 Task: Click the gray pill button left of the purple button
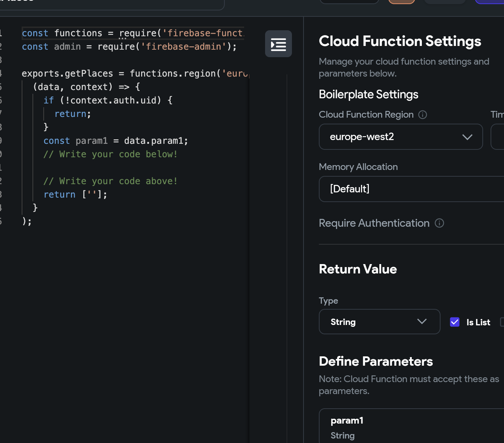coord(444,1)
